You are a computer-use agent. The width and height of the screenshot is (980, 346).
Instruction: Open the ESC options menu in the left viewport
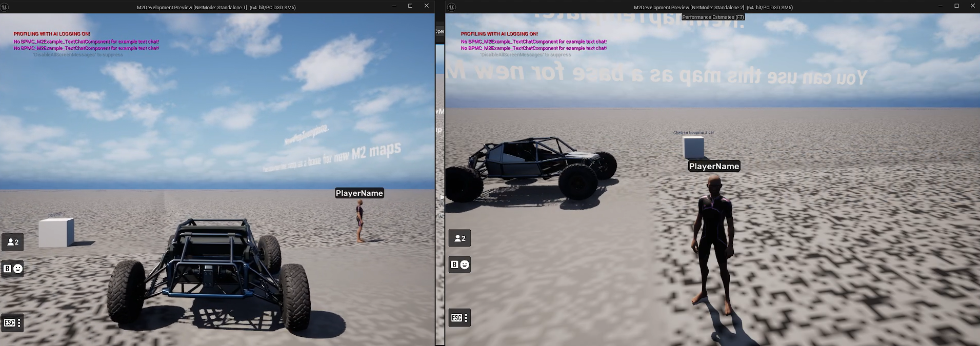coord(13,322)
